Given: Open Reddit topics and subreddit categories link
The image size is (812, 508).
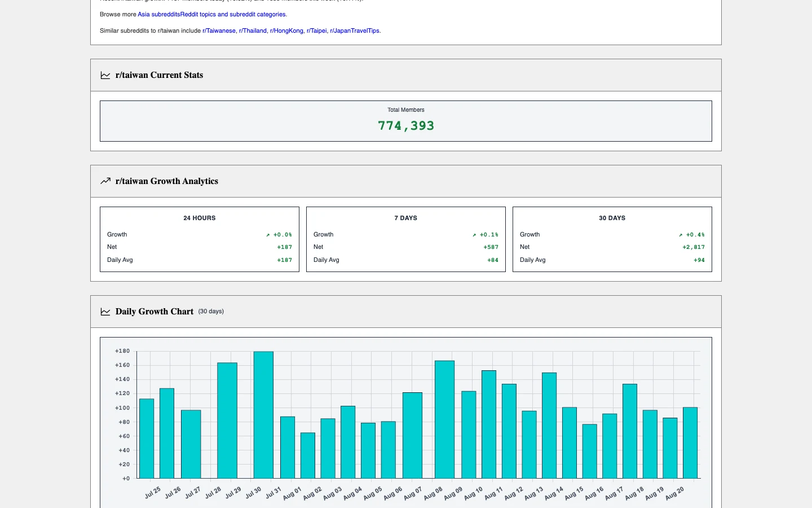Looking at the screenshot, I should pos(233,15).
